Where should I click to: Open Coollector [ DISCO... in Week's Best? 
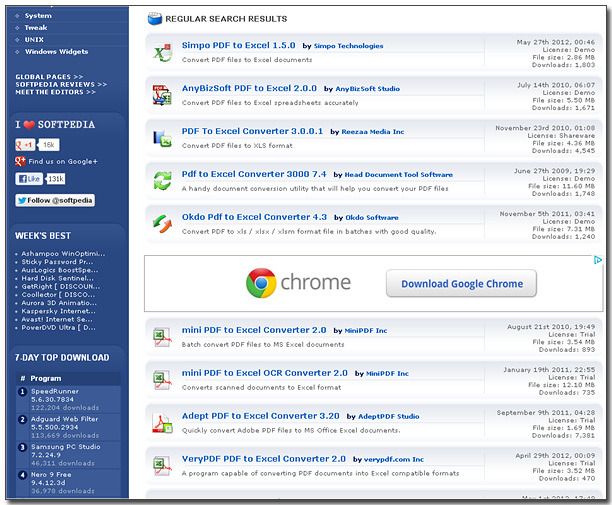pyautogui.click(x=58, y=295)
